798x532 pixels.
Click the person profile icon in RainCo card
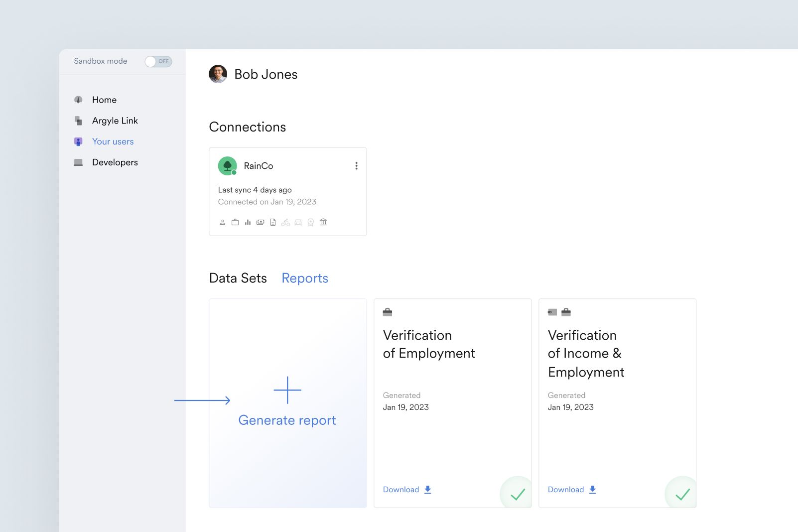click(223, 222)
